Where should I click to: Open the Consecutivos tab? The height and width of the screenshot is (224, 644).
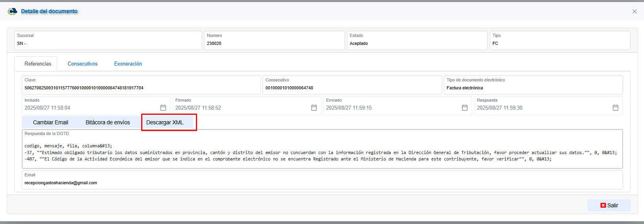(x=82, y=64)
